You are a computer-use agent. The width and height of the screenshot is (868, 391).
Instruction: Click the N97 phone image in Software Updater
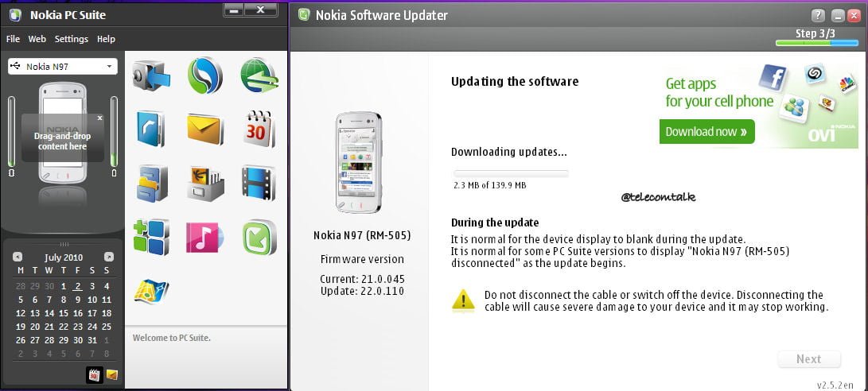(359, 162)
